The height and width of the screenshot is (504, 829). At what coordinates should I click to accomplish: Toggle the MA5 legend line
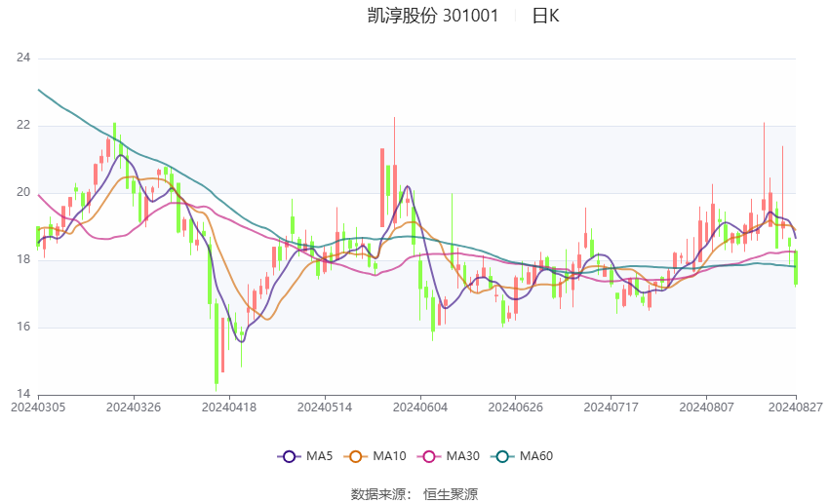pos(305,456)
